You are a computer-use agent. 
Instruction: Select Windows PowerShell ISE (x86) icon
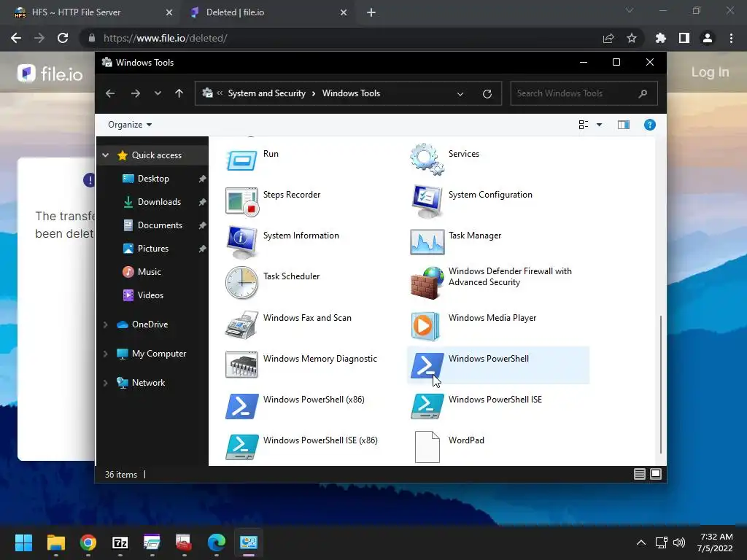coord(241,447)
